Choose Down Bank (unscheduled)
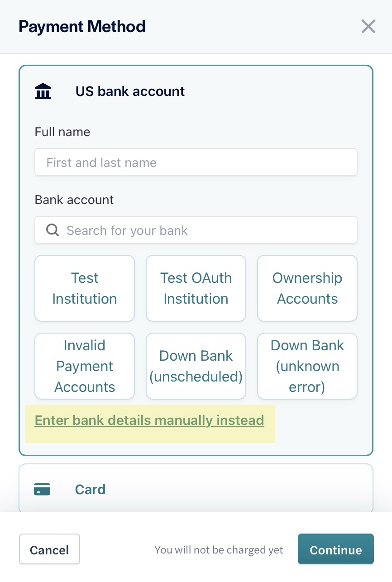This screenshot has height=582, width=392. click(x=196, y=366)
